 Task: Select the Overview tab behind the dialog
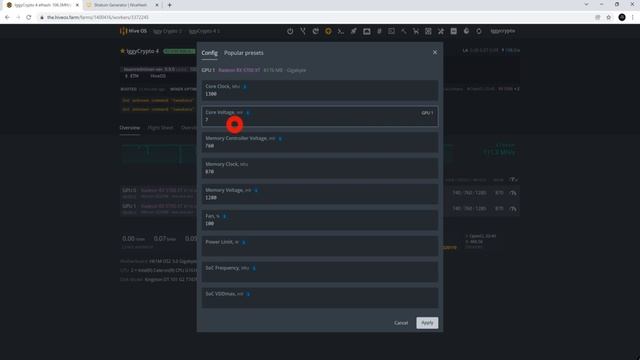[x=130, y=128]
